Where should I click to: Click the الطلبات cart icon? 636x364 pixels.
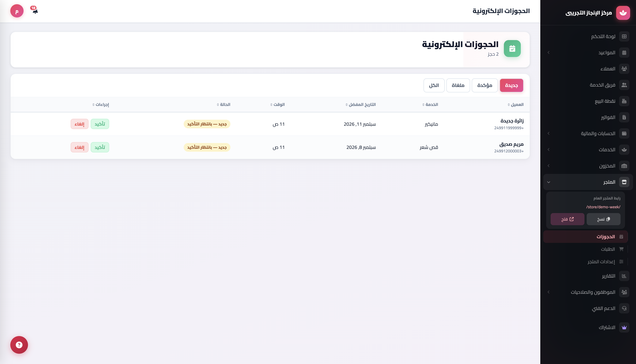621,249
